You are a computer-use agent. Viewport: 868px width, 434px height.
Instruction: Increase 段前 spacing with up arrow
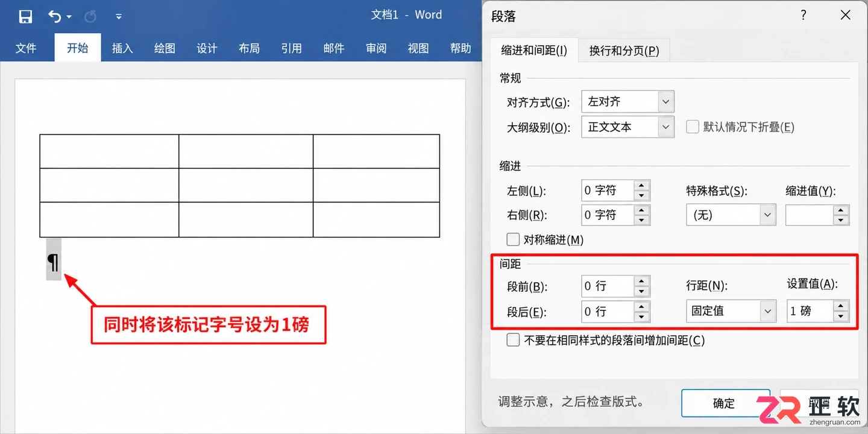642,281
